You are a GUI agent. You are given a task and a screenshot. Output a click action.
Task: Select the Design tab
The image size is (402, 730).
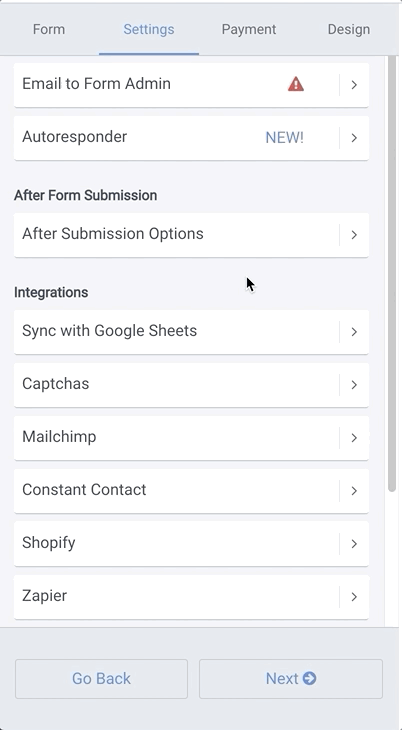coord(348,29)
